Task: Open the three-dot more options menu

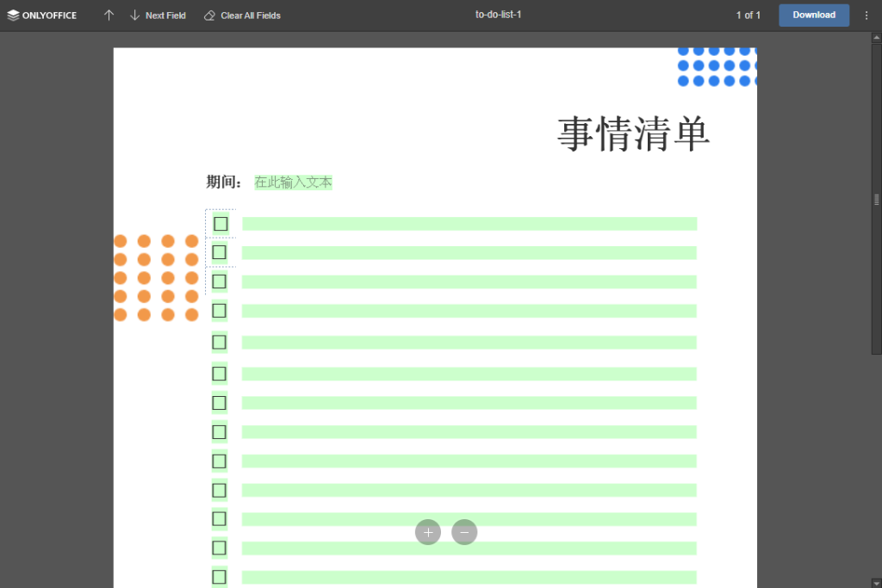Action: [x=866, y=15]
